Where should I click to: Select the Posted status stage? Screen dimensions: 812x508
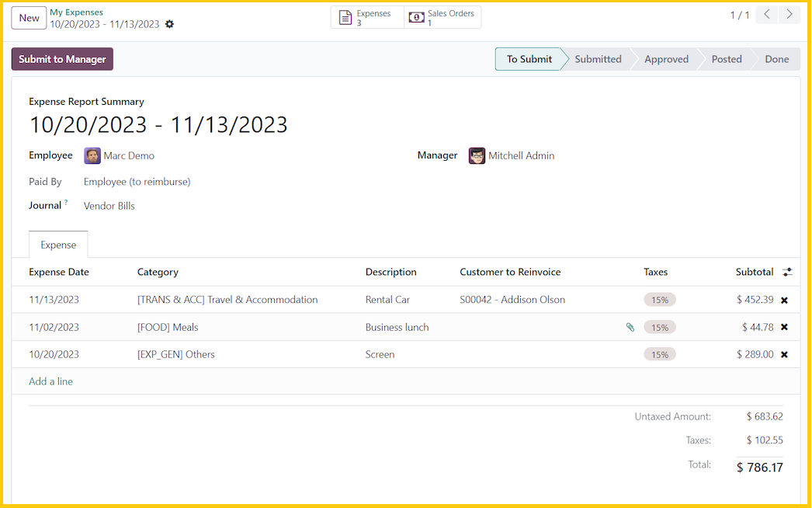point(726,59)
